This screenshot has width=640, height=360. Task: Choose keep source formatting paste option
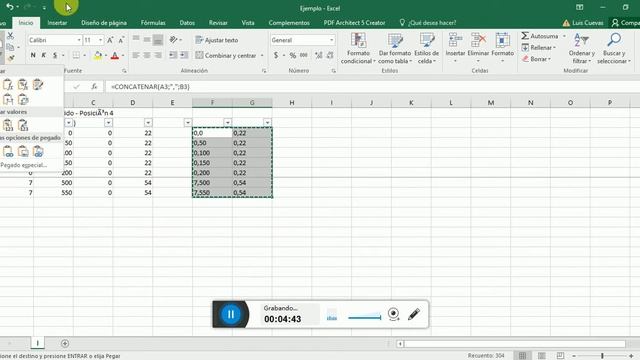point(38,85)
